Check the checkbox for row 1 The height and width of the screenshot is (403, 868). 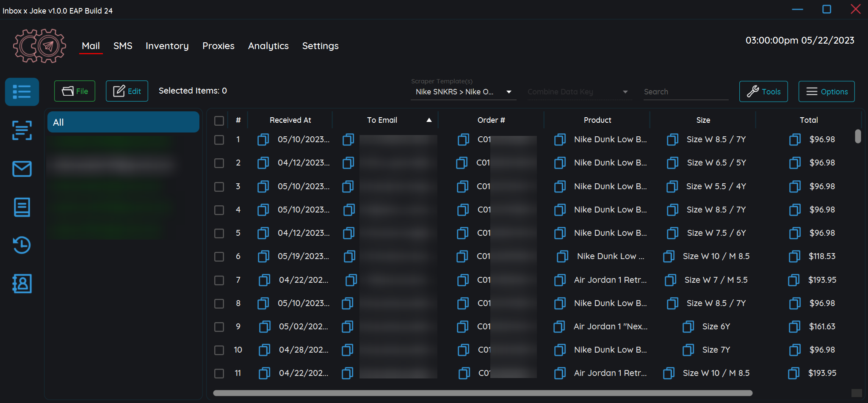click(x=219, y=140)
